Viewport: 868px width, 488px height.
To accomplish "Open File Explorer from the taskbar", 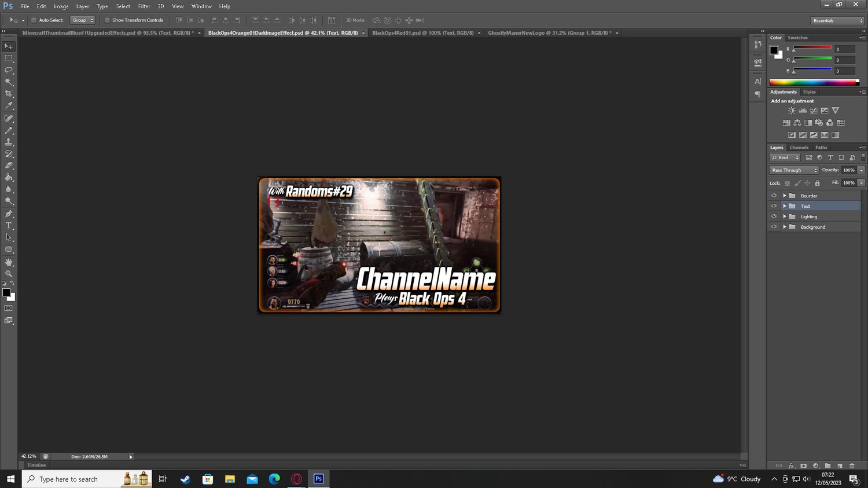I will click(230, 479).
